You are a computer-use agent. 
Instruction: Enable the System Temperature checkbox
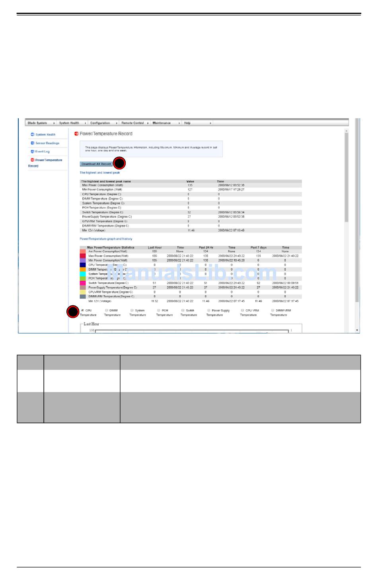click(132, 310)
